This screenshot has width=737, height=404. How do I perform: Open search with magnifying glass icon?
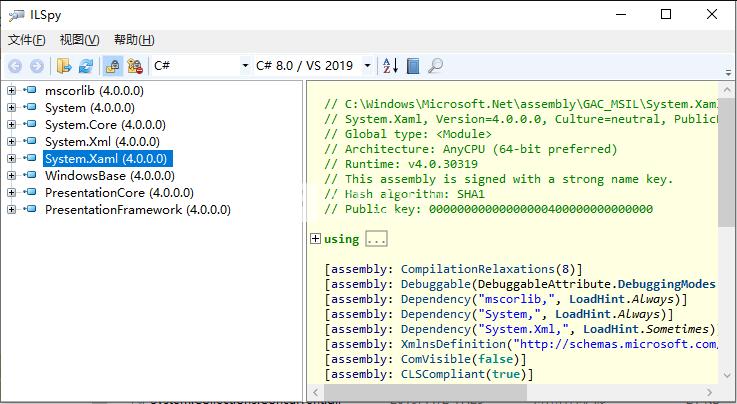point(436,66)
